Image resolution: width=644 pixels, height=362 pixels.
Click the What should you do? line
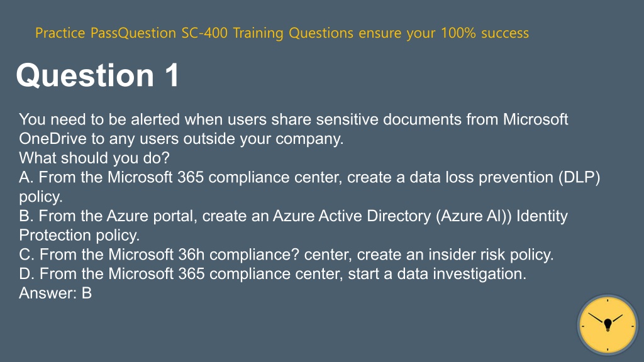tap(94, 158)
